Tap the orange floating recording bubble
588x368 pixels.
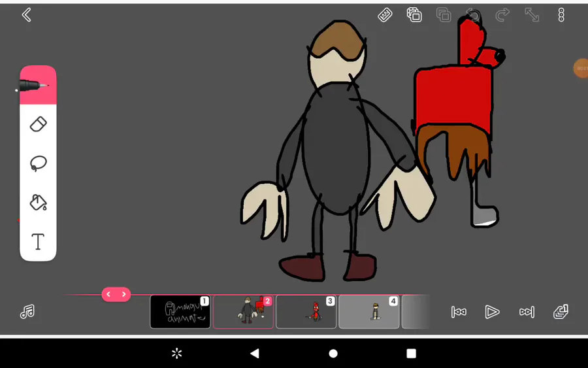tap(581, 68)
